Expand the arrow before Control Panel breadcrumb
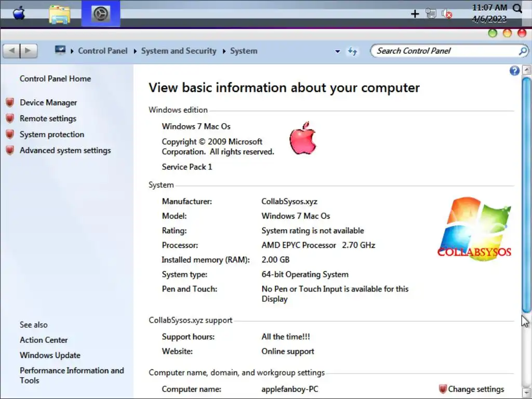 pyautogui.click(x=72, y=51)
